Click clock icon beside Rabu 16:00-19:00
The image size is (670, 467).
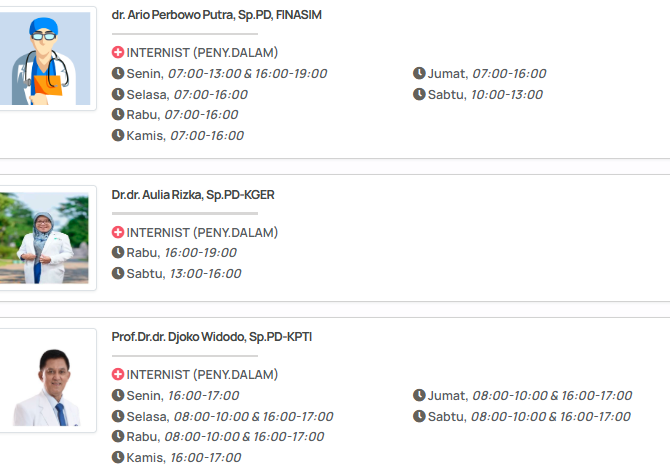tap(118, 253)
